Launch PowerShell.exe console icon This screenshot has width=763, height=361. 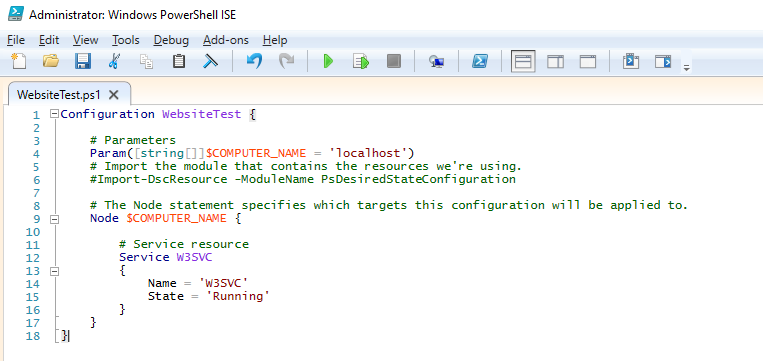click(x=480, y=61)
